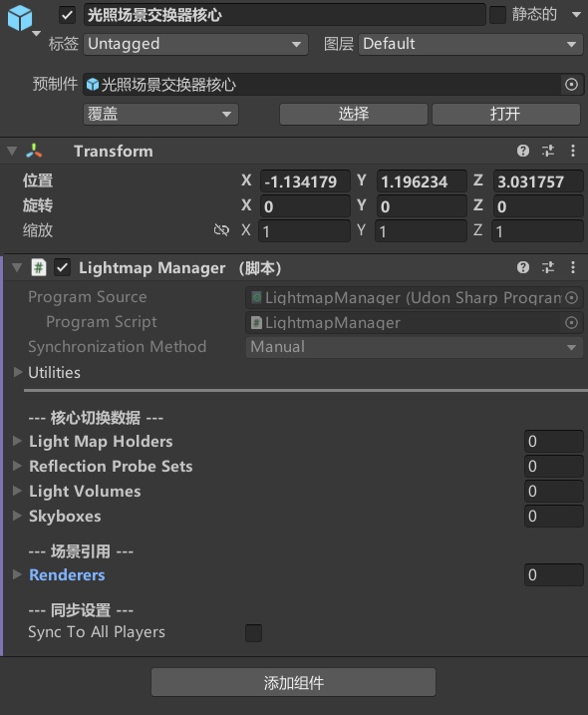Open Transform three-dot context menu
Screen dimensions: 588x715
click(x=573, y=151)
